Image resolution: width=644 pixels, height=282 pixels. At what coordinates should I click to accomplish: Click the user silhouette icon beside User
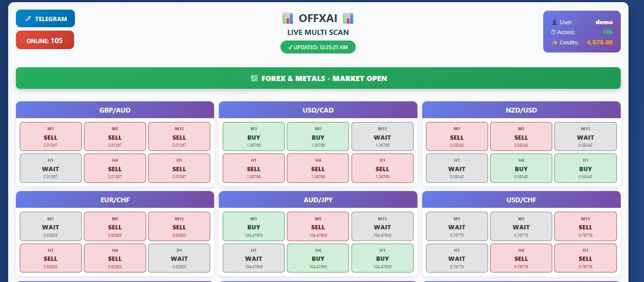click(554, 22)
